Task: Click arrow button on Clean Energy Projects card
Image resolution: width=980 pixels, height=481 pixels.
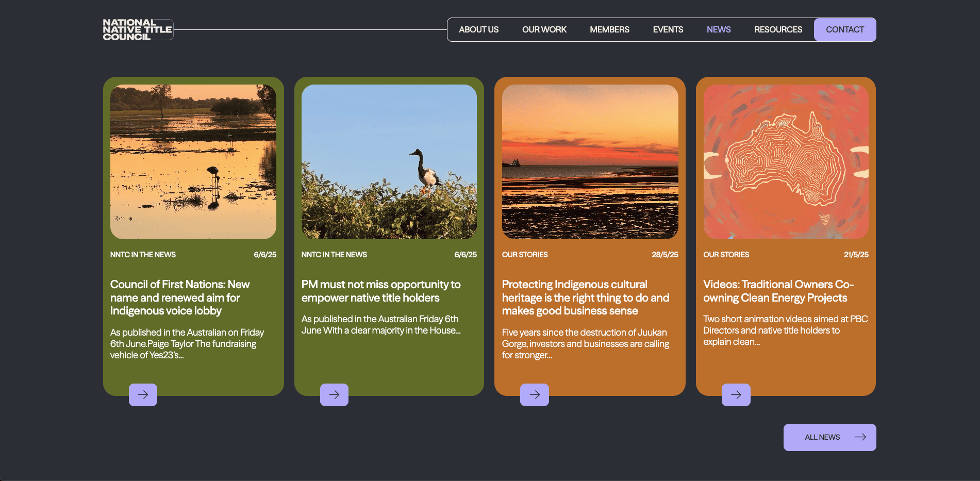Action: coord(736,395)
